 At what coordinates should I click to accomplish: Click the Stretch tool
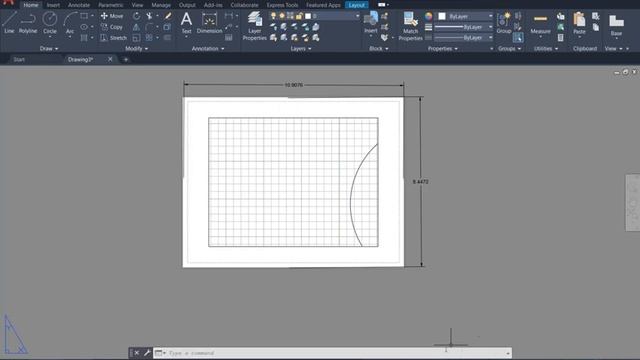click(x=113, y=38)
